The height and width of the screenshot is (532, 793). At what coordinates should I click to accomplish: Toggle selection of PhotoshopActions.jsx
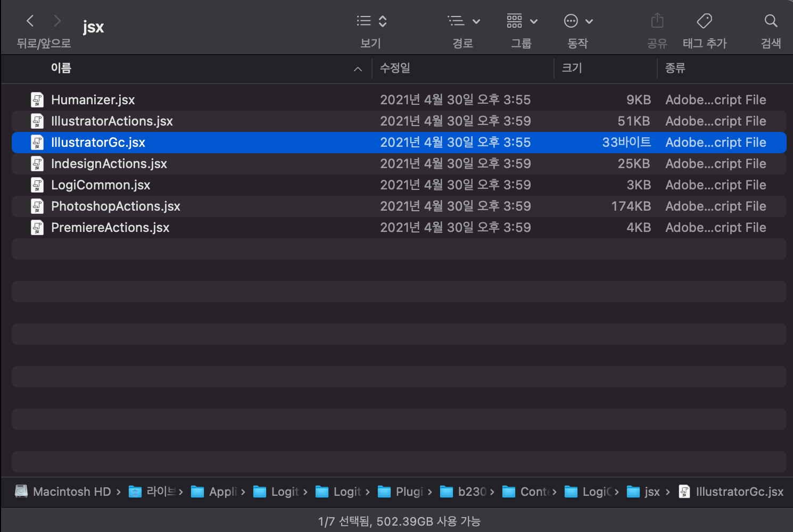[115, 206]
